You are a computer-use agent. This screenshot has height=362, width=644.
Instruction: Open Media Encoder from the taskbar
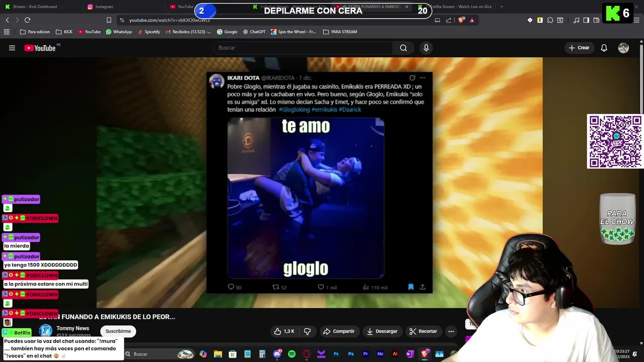click(380, 354)
